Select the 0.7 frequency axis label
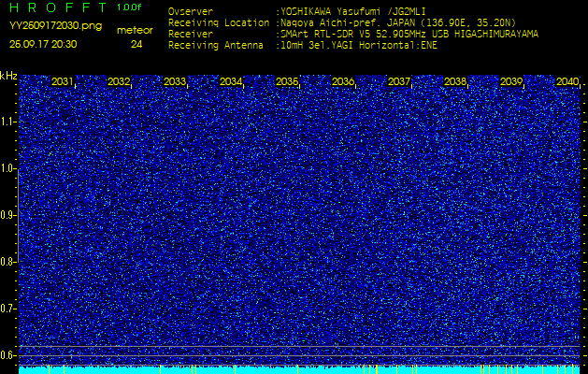The width and height of the screenshot is (588, 374). (x=7, y=309)
